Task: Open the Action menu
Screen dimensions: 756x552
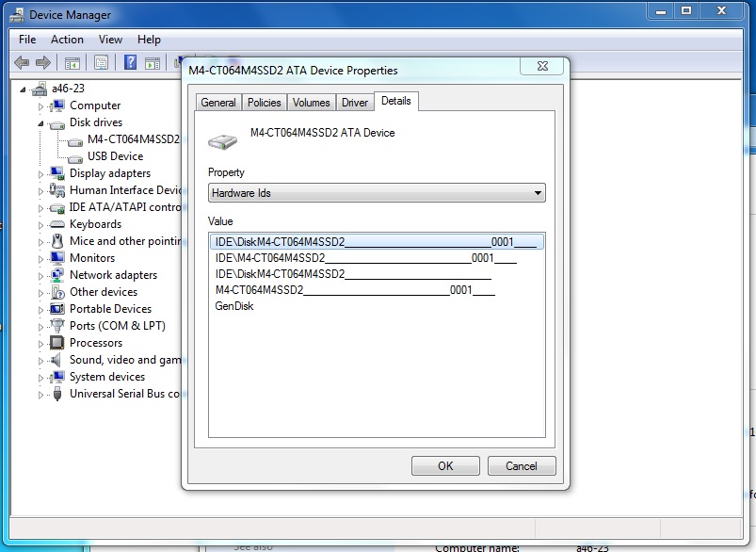Action: pos(67,39)
